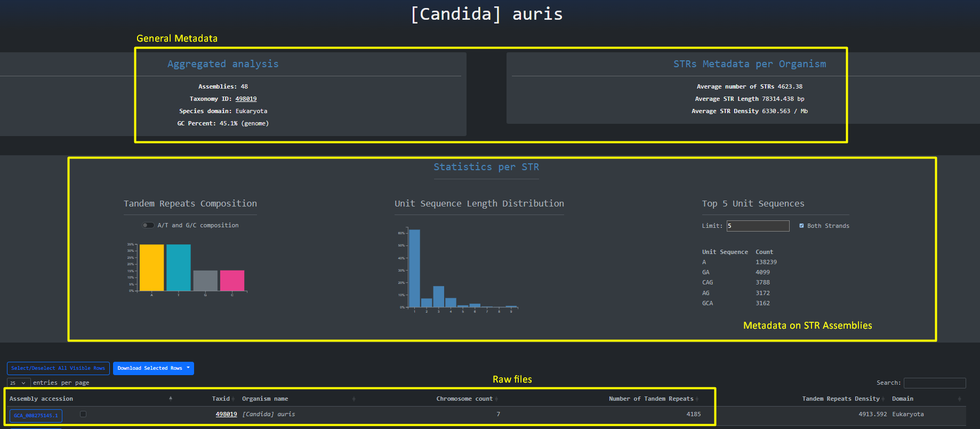Uncheck the Both Strands checkbox
Image resolution: width=980 pixels, height=429 pixels.
click(x=801, y=226)
